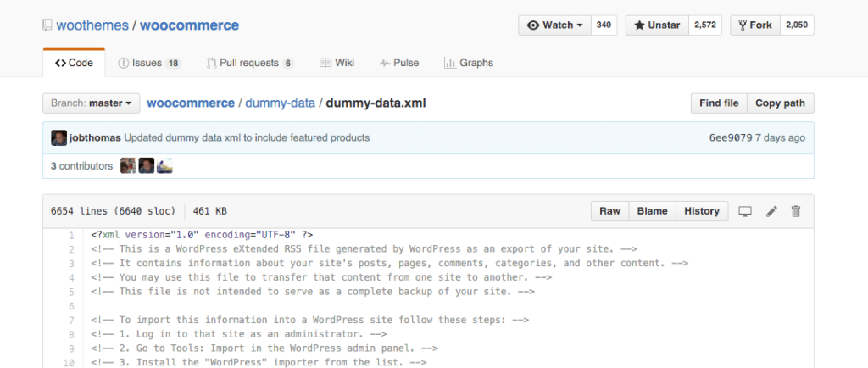This screenshot has height=368, width=868.
Task: View the 2,572 stargazers count
Action: [x=704, y=25]
